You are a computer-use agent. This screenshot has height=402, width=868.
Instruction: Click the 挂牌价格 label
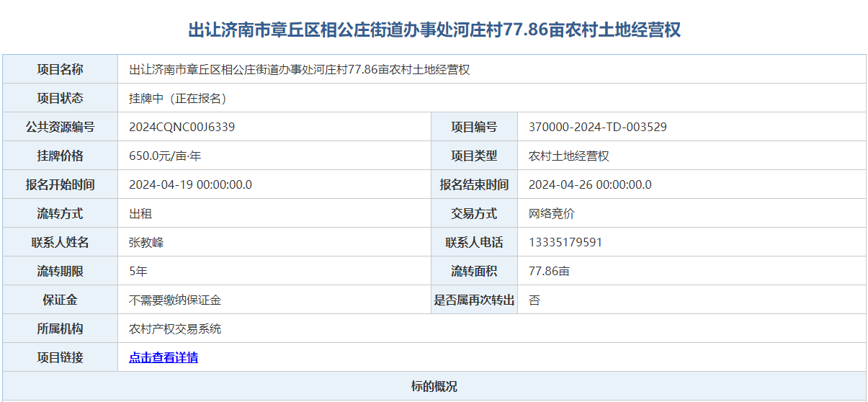coord(61,156)
